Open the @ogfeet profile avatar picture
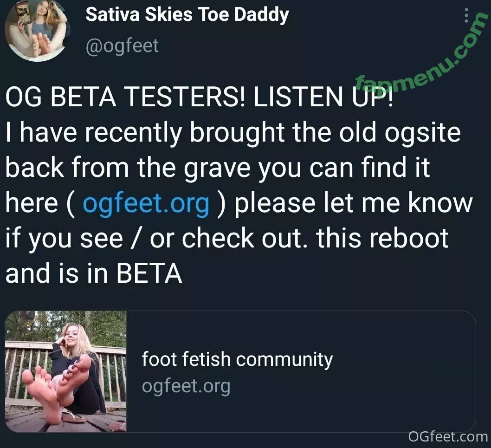Viewport: 491px width, 448px height. click(37, 30)
